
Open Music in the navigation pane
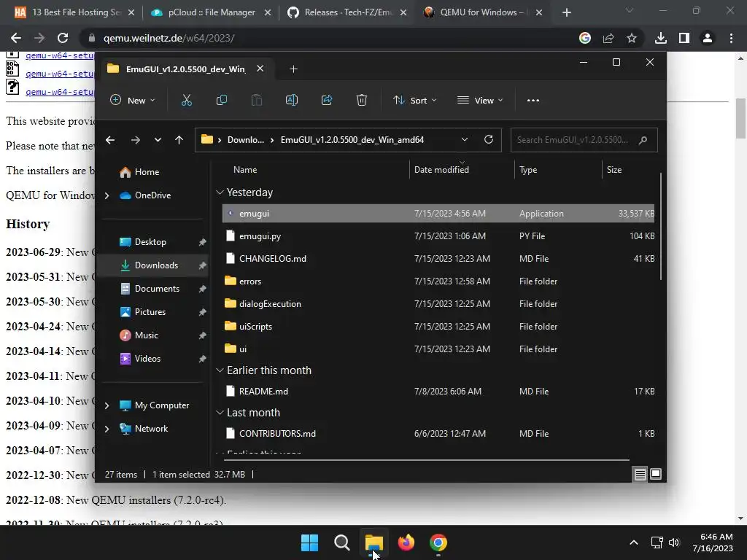click(x=146, y=335)
